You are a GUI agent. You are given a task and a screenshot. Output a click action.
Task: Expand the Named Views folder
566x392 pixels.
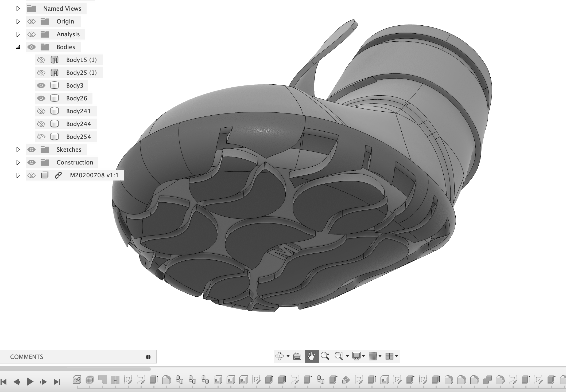click(18, 9)
